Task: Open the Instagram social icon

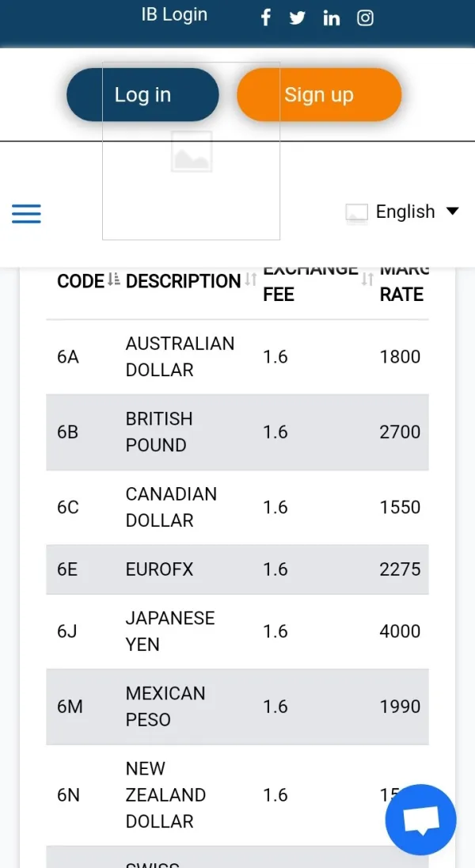Action: pyautogui.click(x=365, y=18)
